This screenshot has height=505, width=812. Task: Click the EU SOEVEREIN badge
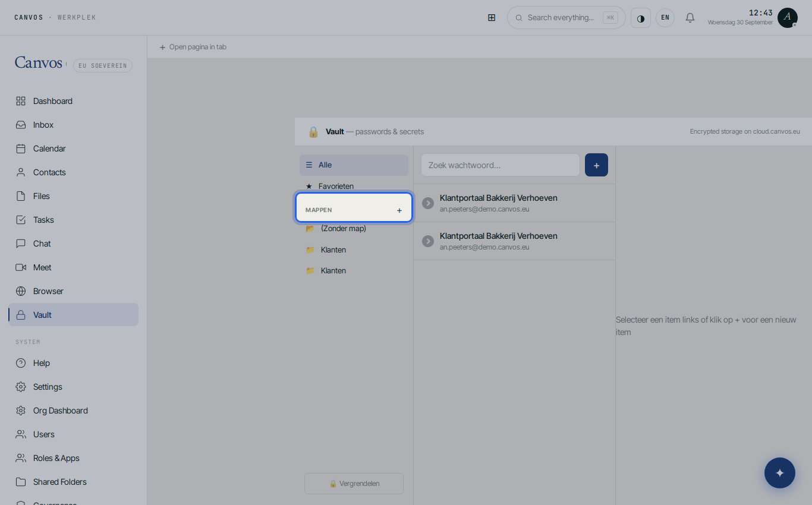tap(103, 66)
